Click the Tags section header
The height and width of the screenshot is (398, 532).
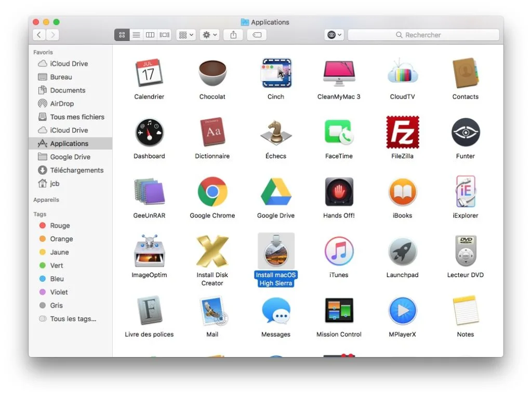(x=39, y=214)
